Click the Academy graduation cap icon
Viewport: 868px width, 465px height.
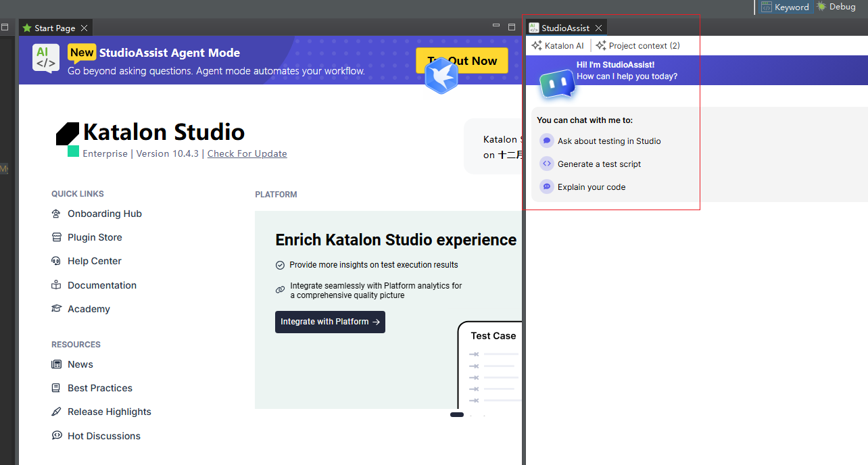[56, 309]
